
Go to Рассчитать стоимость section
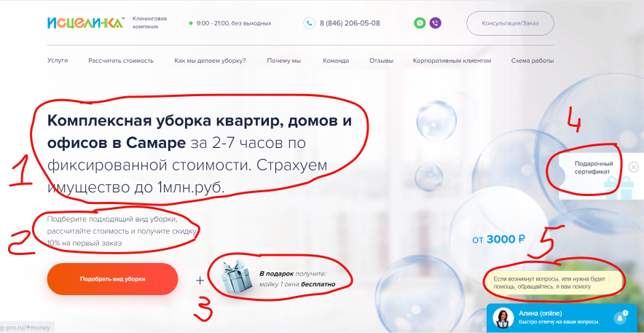121,60
